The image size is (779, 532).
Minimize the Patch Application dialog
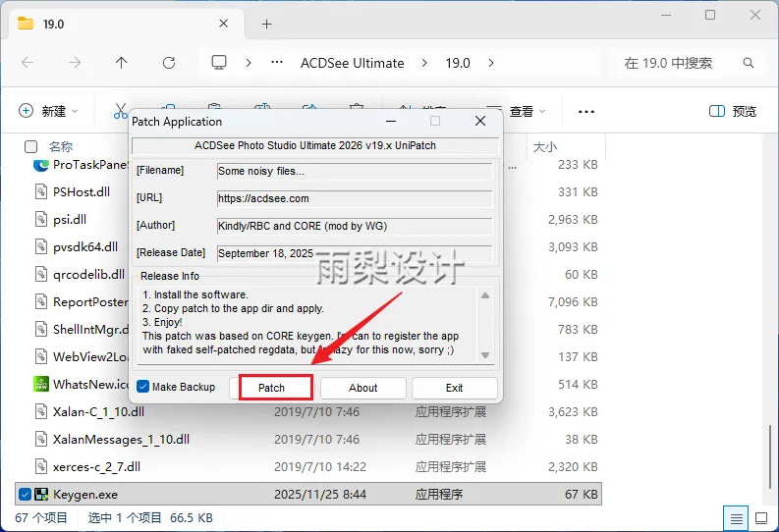click(x=391, y=121)
